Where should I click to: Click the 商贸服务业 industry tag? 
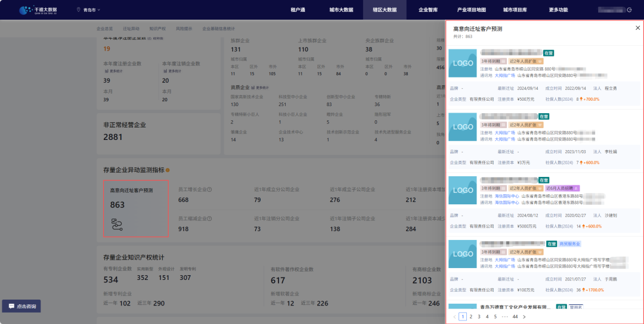pyautogui.click(x=569, y=244)
